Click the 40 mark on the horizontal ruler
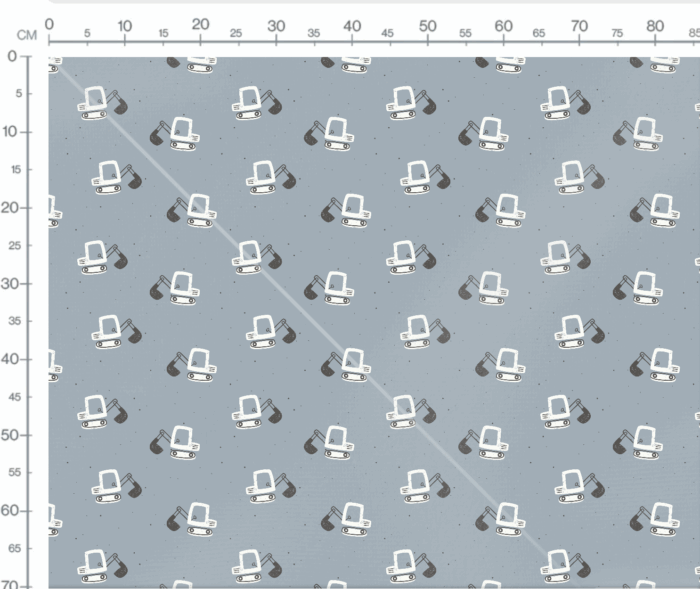700x589 pixels. (x=352, y=26)
